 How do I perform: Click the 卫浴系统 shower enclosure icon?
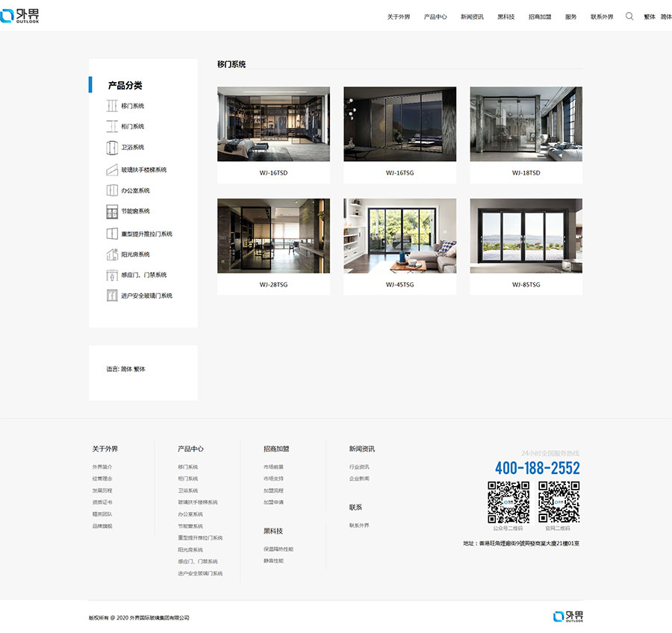coord(112,148)
